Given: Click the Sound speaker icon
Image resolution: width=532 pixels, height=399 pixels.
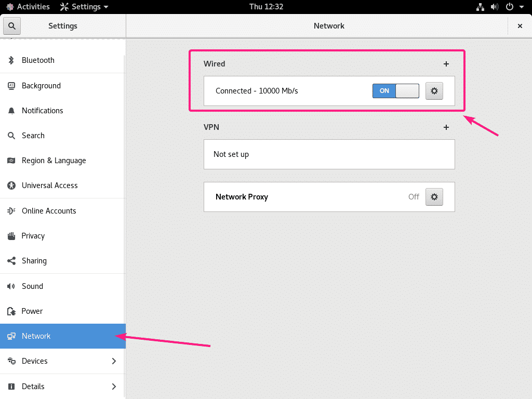Looking at the screenshot, I should 11,286.
